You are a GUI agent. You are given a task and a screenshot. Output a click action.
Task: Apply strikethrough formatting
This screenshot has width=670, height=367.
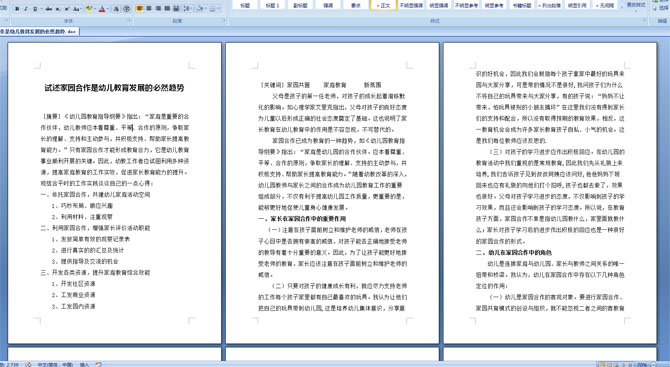pyautogui.click(x=48, y=9)
